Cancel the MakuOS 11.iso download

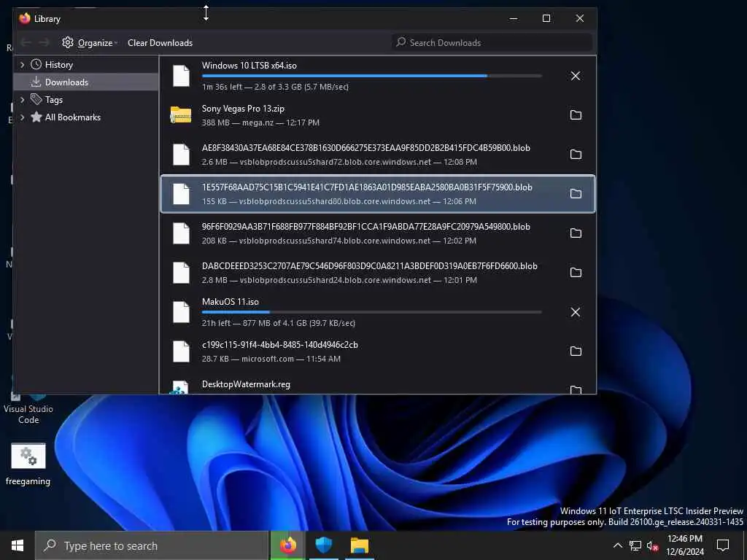(x=576, y=312)
